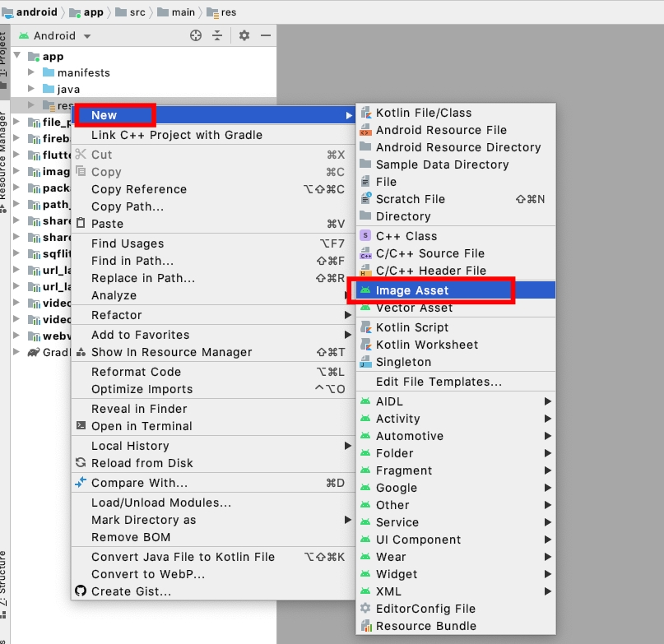Click the src breadcrumb in navigation bar

[136, 12]
